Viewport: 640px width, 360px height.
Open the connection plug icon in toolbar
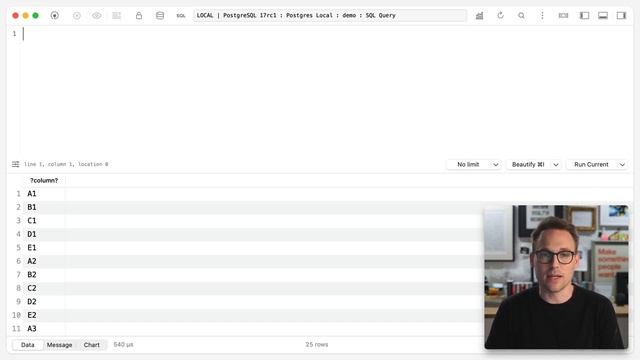(x=54, y=16)
